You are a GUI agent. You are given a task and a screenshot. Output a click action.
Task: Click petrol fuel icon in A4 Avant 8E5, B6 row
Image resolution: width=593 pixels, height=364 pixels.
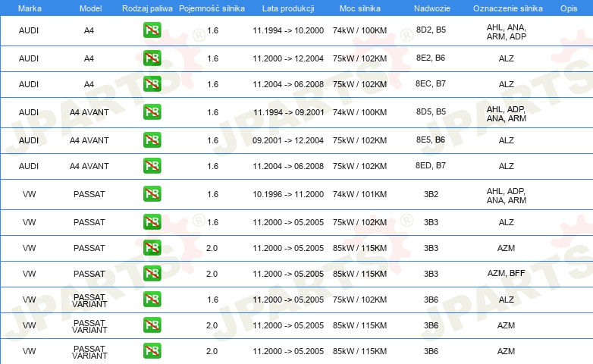click(152, 140)
